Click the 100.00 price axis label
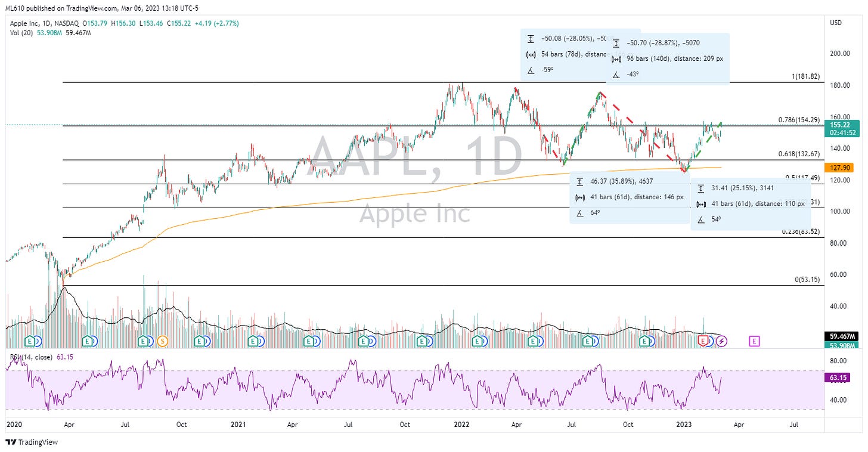868x452 pixels. coord(839,211)
